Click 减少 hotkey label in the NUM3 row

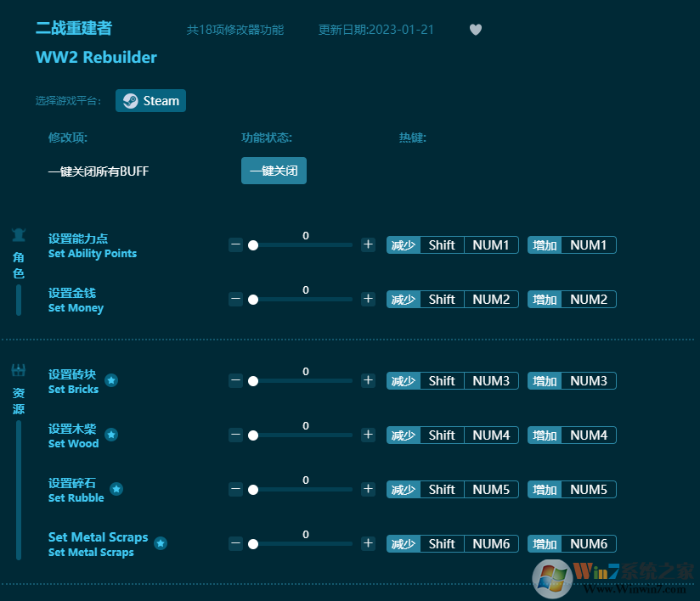[404, 381]
